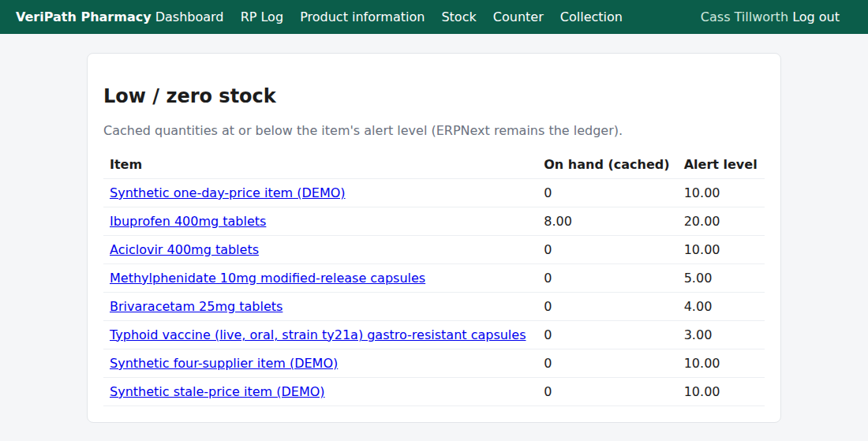Viewport: 868px width, 441px height.
Task: Log out of the pharmacy app
Action: (x=816, y=17)
